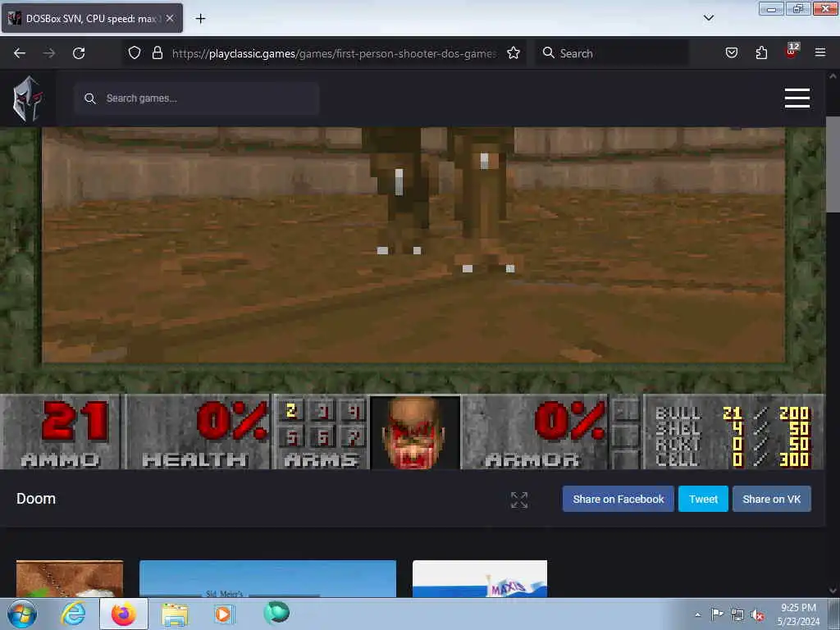The image size is (840, 630).
Task: Go forward to the next page
Action: 49,53
